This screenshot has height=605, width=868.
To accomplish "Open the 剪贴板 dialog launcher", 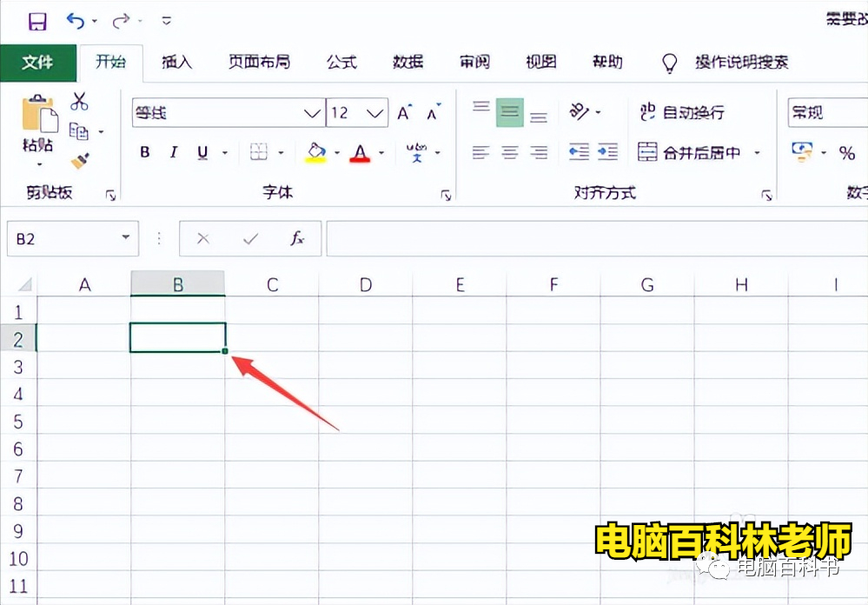I will [110, 195].
